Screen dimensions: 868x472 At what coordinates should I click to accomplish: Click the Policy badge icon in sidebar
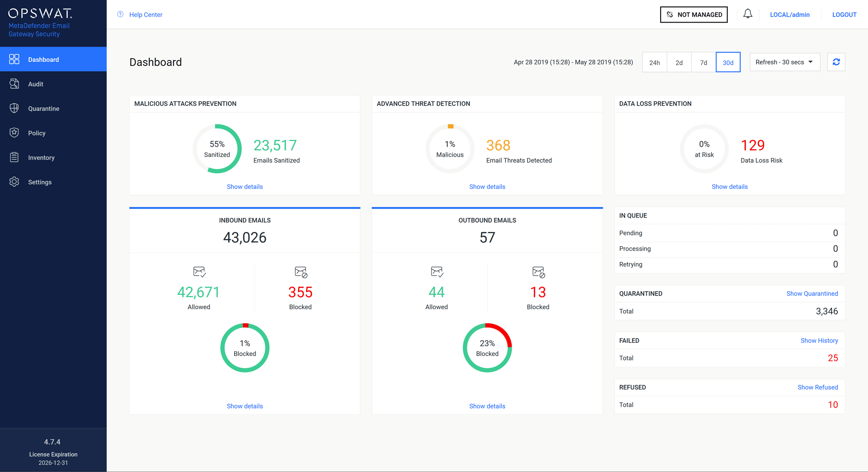[x=14, y=133]
